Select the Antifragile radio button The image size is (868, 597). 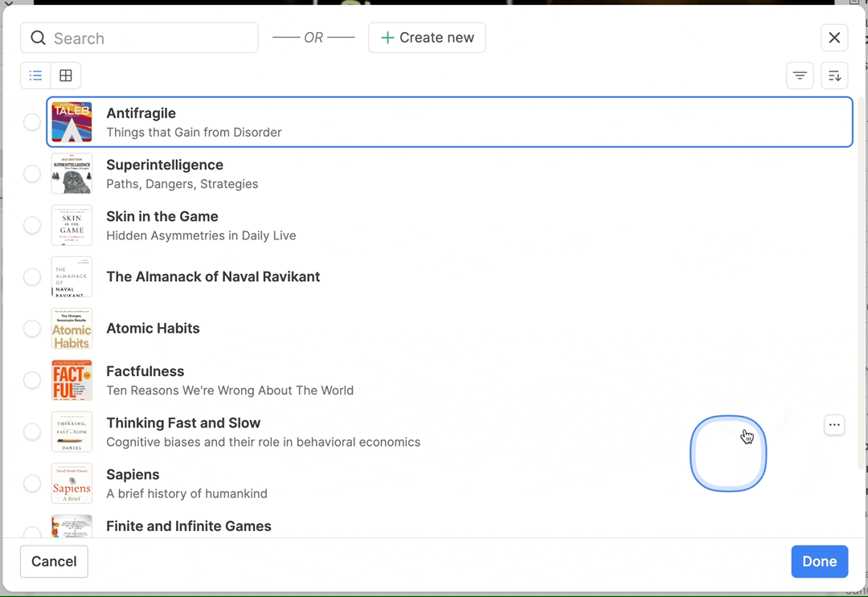pos(32,121)
